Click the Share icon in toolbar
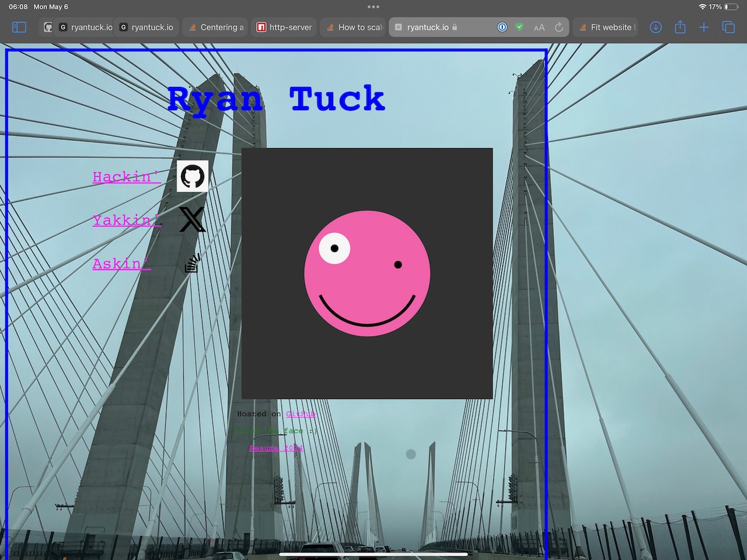Viewport: 747px width, 560px height. [x=680, y=27]
